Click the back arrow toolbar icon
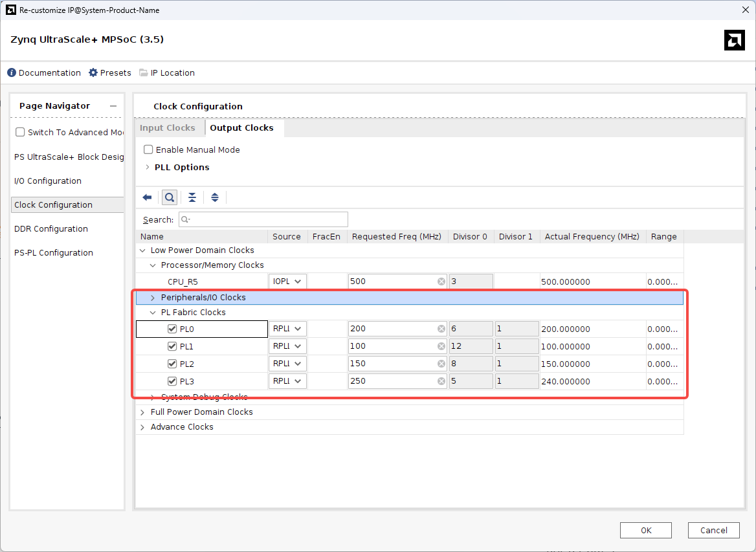This screenshot has width=756, height=552. [147, 197]
